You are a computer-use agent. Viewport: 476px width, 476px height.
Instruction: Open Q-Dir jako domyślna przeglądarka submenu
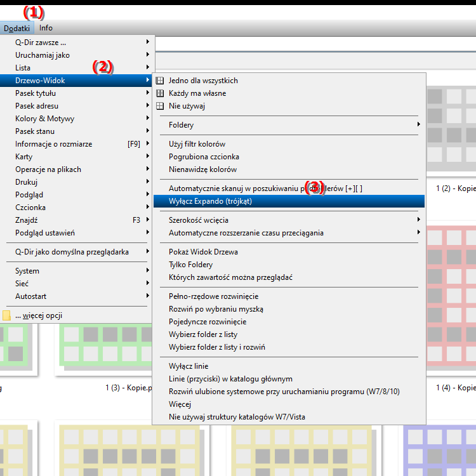point(76,252)
